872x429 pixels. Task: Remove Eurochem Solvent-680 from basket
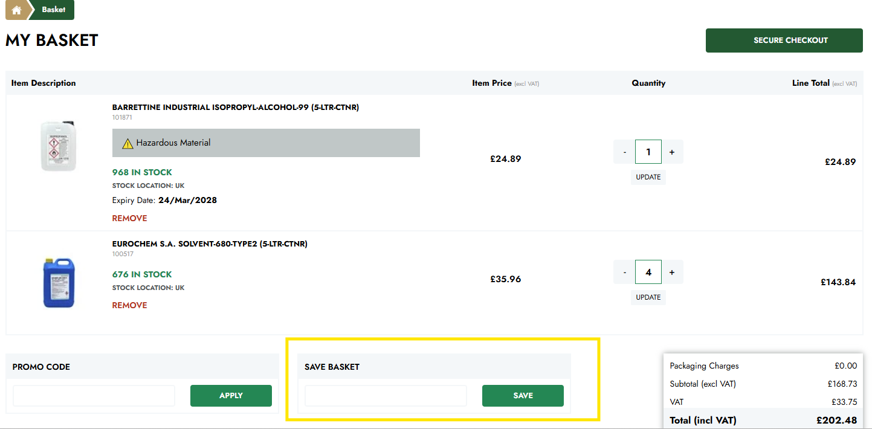point(130,305)
